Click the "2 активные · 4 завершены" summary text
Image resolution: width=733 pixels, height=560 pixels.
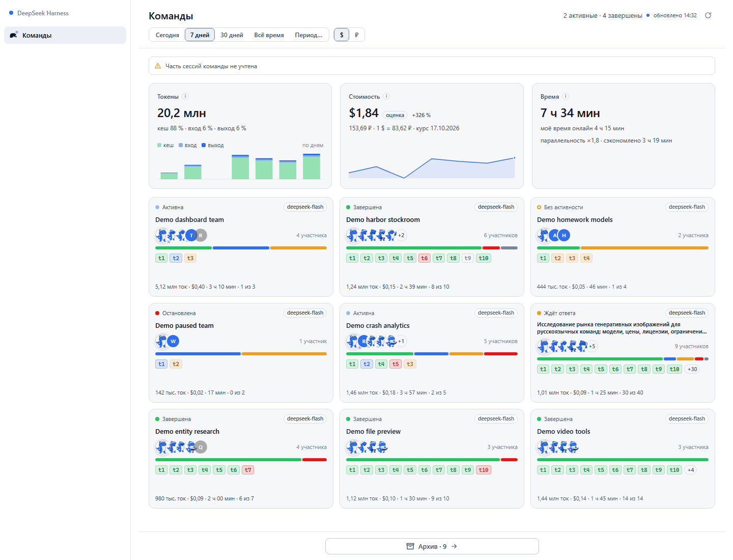point(603,15)
